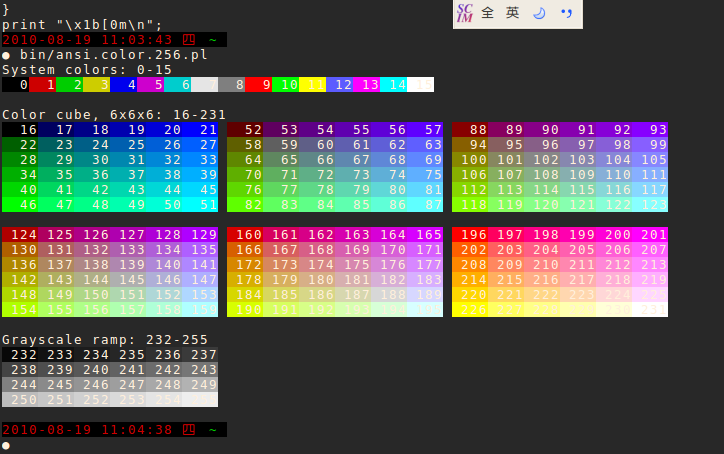Click the SCIM logo icon
Screen dimensions: 724x454
[465, 13]
